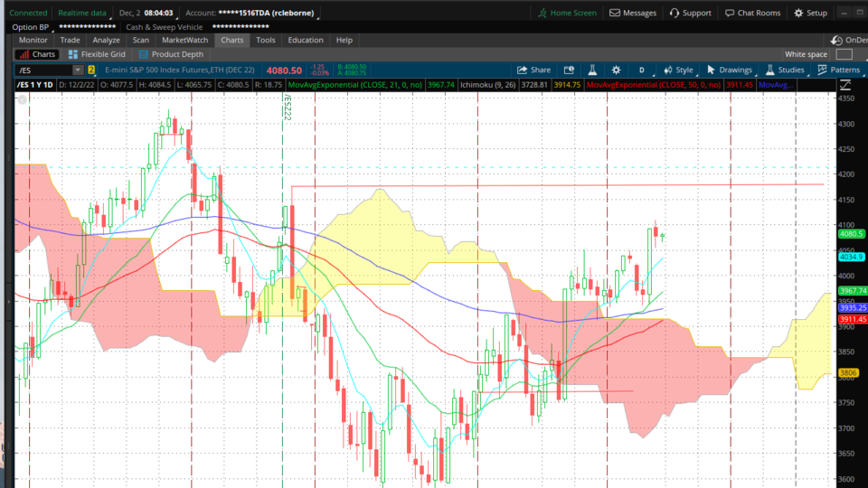Share the current chart
The image size is (868, 488).
coord(533,70)
